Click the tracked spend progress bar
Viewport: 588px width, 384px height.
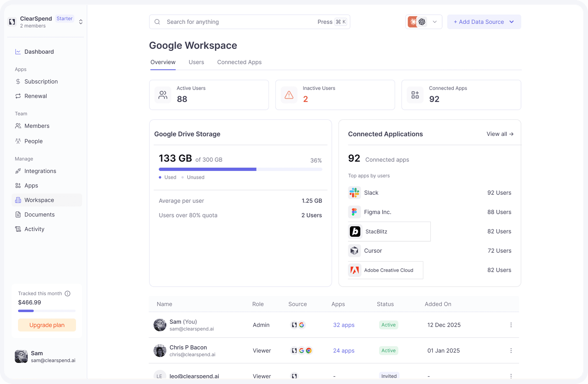[x=47, y=311]
